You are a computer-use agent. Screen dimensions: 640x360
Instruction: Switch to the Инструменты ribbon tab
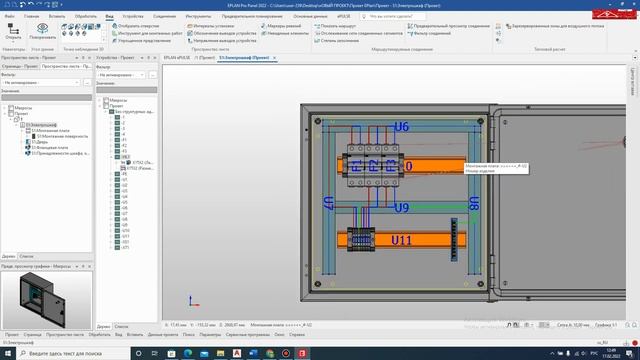pos(198,16)
